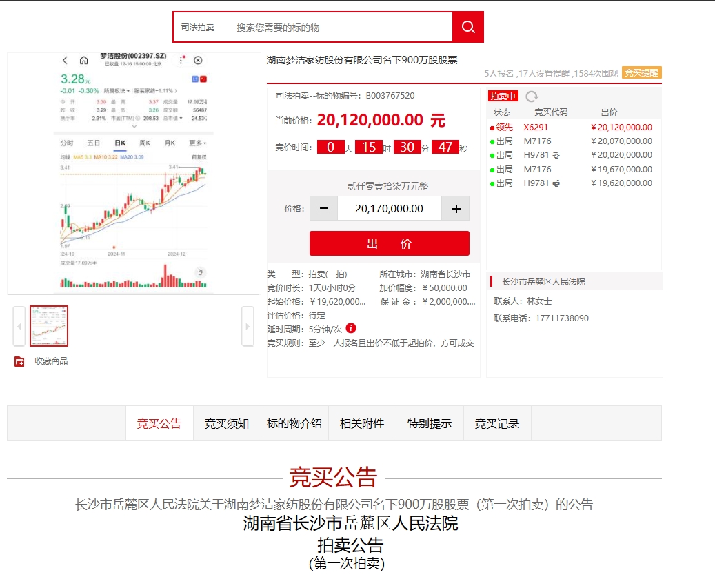Click home icon in the stock chart image
Viewport: 715px width, 588px height.
[84, 60]
